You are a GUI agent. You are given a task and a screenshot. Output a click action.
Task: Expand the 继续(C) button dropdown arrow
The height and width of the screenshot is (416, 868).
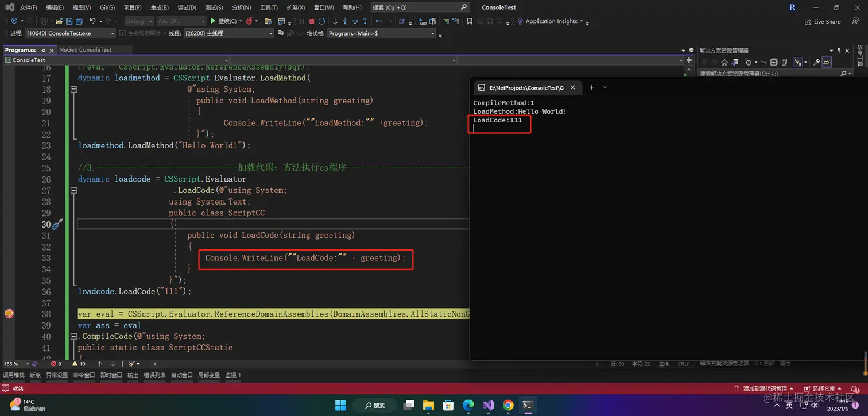240,21
